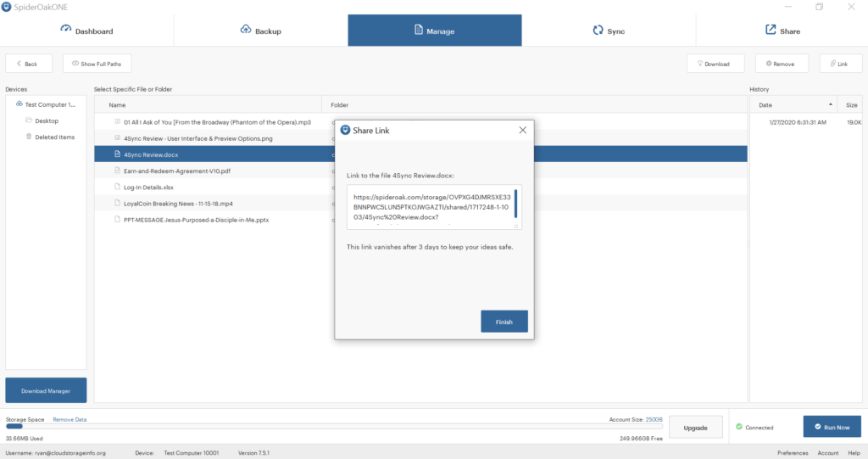Select Test Computer 1 device
This screenshot has height=459, width=868.
(50, 104)
